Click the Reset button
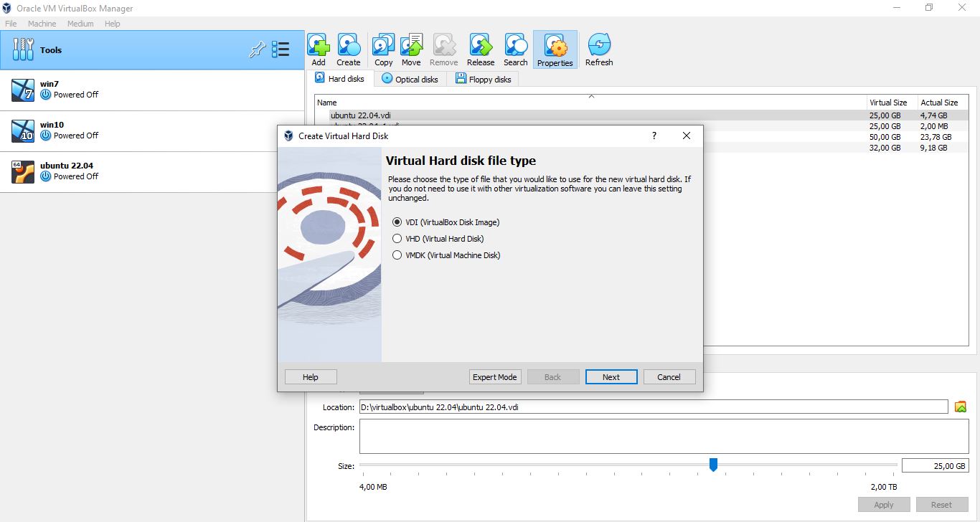Screen dimensions: 980x522 [941, 505]
